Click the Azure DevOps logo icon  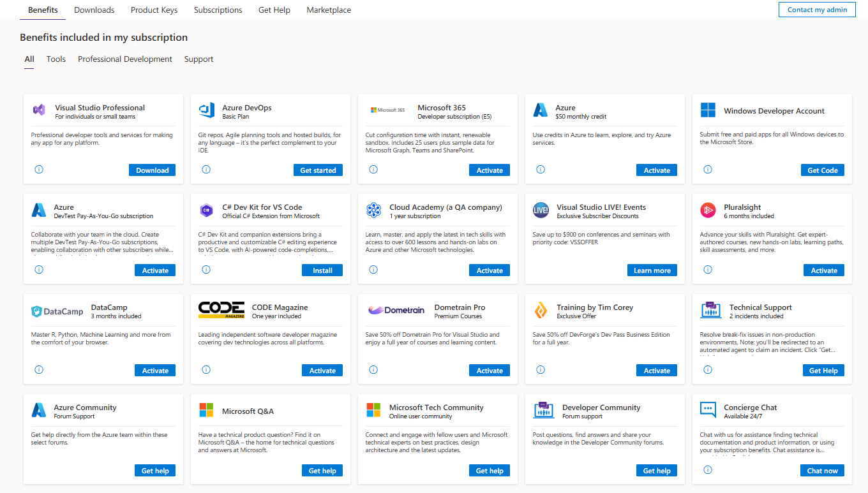206,110
